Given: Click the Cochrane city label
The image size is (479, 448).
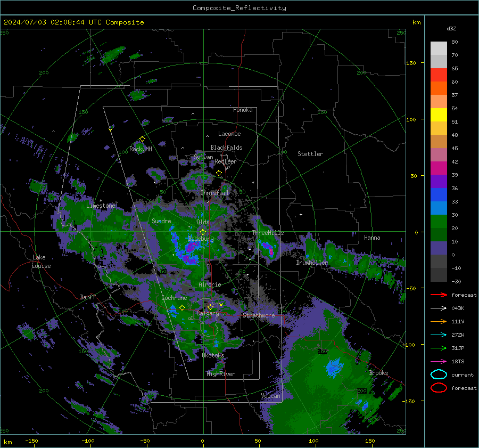Looking at the screenshot, I should [x=174, y=298].
